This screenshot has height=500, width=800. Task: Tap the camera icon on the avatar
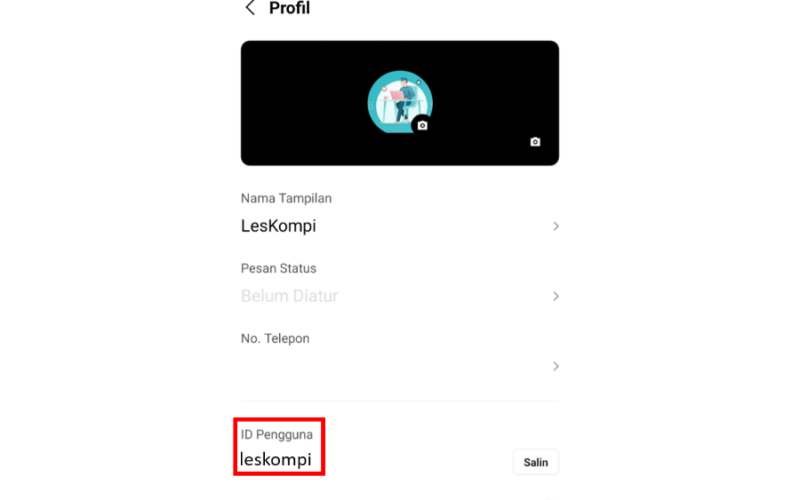[x=422, y=126]
